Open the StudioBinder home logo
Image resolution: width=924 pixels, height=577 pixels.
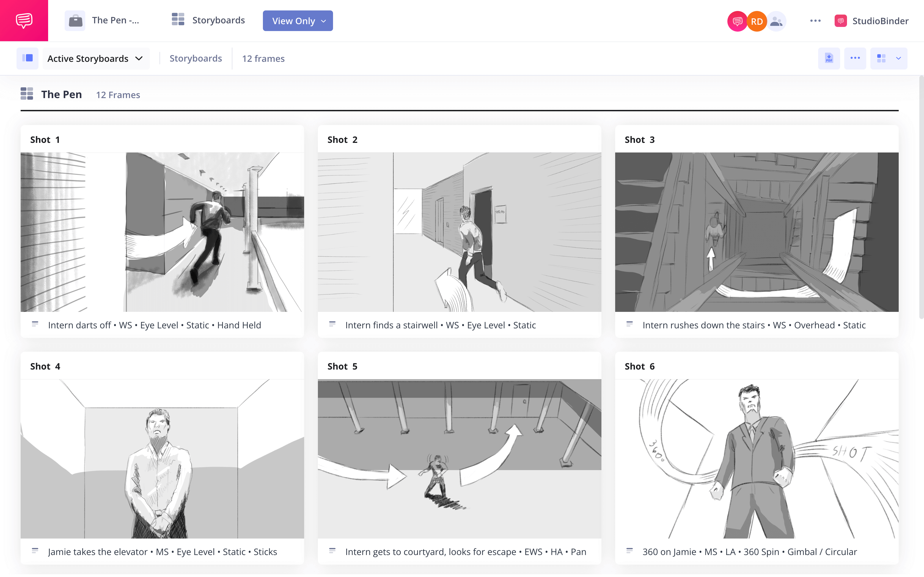[x=24, y=21]
